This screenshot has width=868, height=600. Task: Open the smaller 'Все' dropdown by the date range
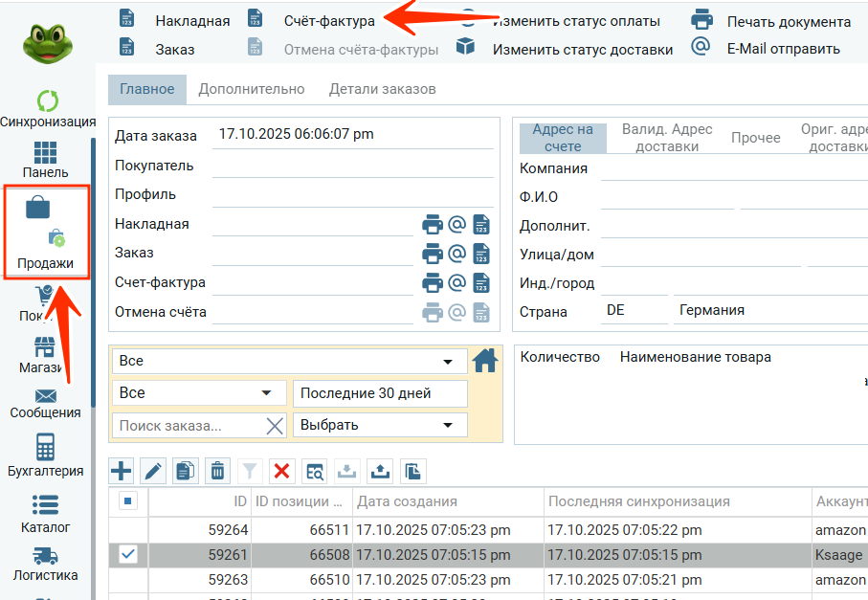pyautogui.click(x=199, y=393)
